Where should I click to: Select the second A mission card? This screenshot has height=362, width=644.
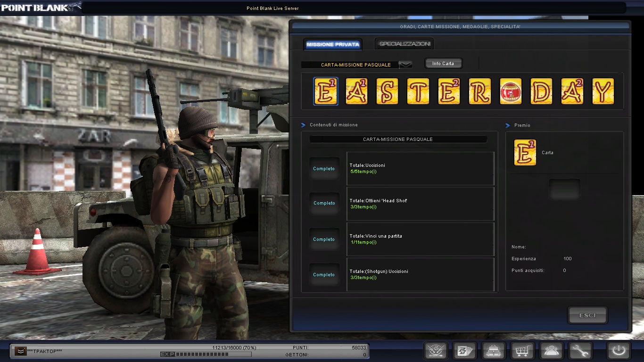(x=572, y=91)
